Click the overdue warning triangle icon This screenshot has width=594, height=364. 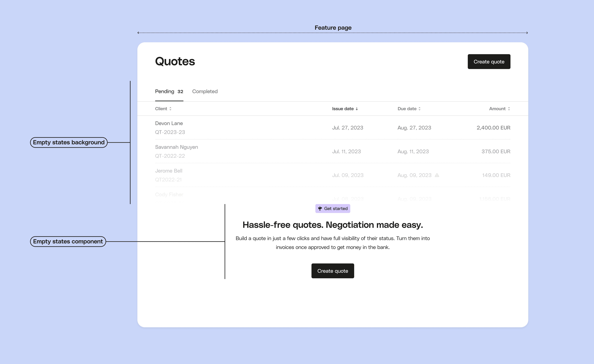click(x=437, y=175)
